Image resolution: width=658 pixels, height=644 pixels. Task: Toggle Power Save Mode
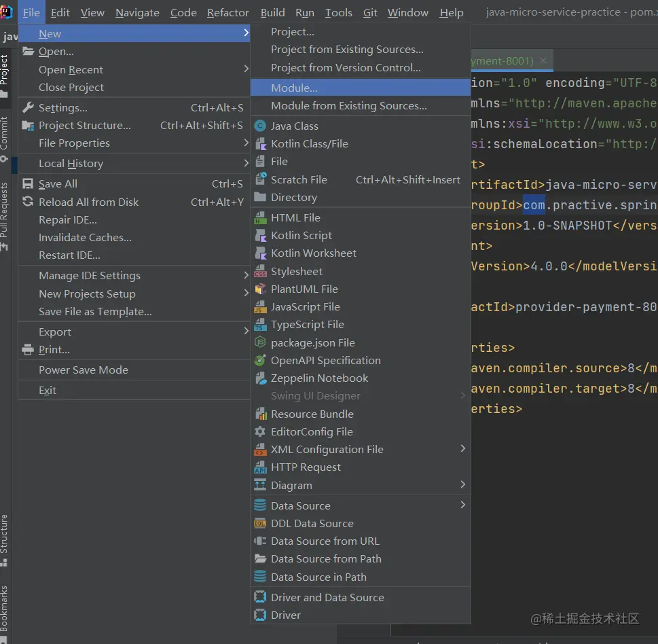(134, 370)
